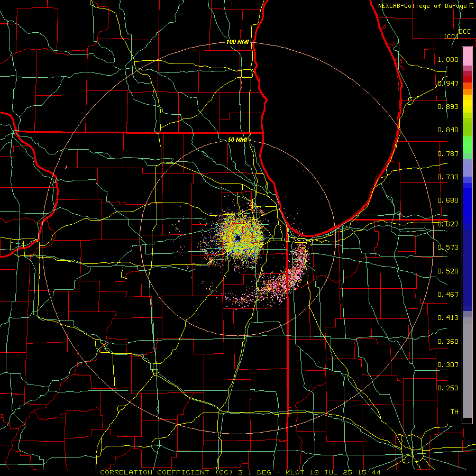Screen dimensions: 476x476
Task: Click the 0.680 scale value
Action: 448,200
